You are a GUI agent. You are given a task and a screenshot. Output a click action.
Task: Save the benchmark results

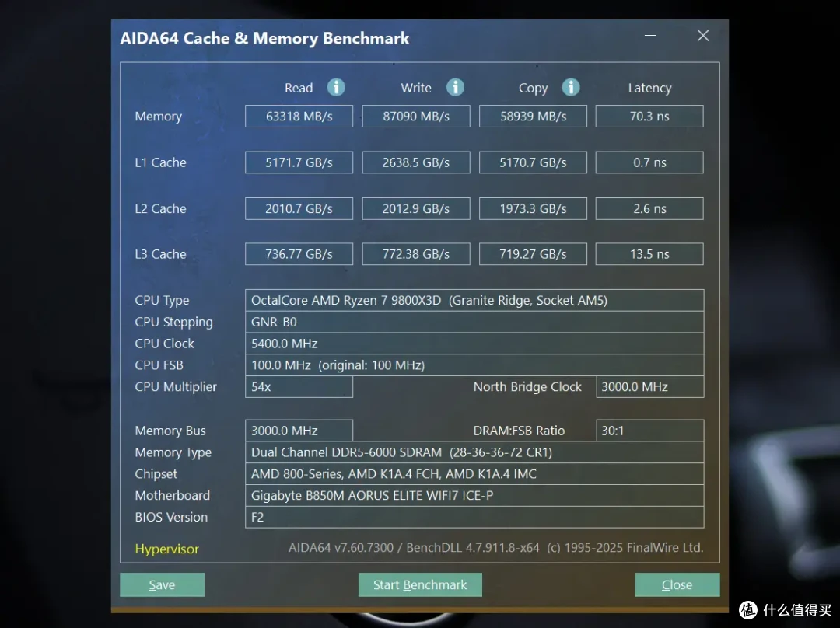coord(163,584)
